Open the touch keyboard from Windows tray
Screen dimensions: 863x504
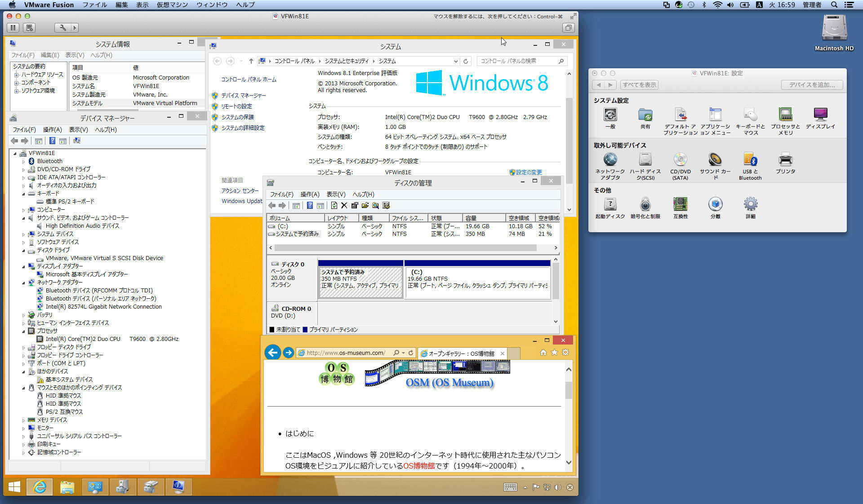pyautogui.click(x=510, y=487)
